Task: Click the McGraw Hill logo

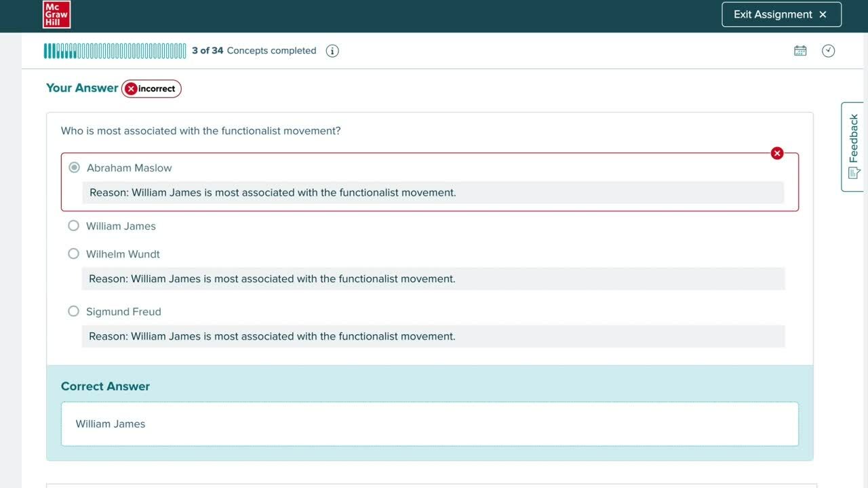Action: pyautogui.click(x=56, y=14)
